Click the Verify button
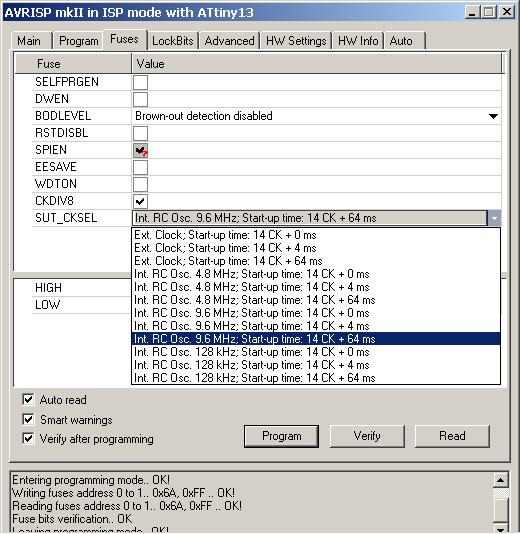 click(367, 436)
